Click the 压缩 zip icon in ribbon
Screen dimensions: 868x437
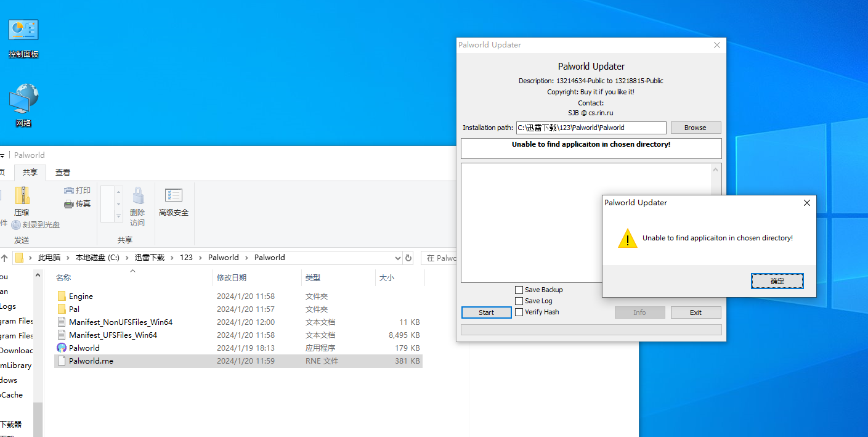coord(22,197)
